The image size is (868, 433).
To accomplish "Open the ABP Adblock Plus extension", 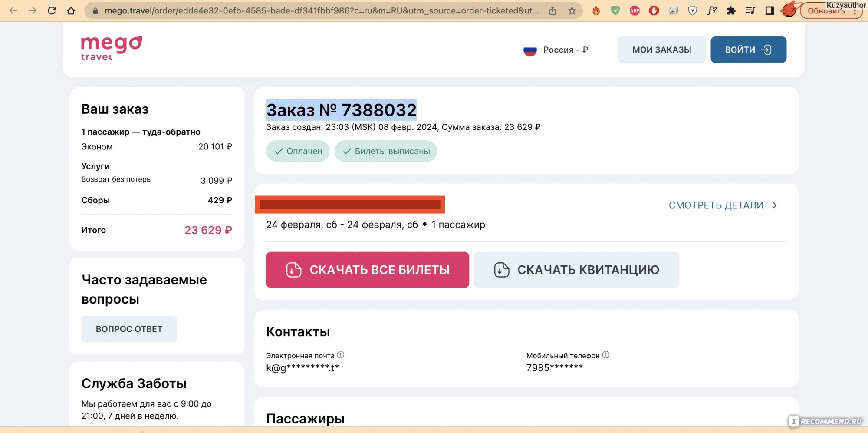I will pos(635,11).
